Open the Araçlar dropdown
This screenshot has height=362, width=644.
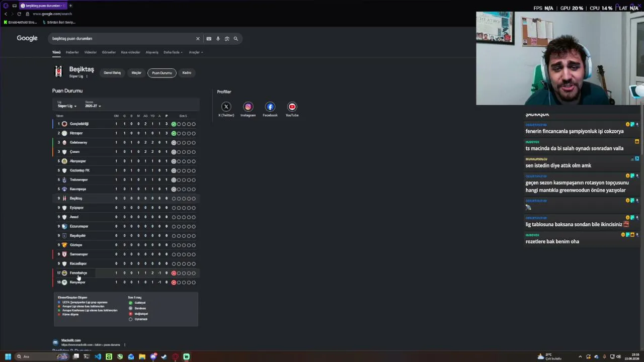click(x=196, y=52)
